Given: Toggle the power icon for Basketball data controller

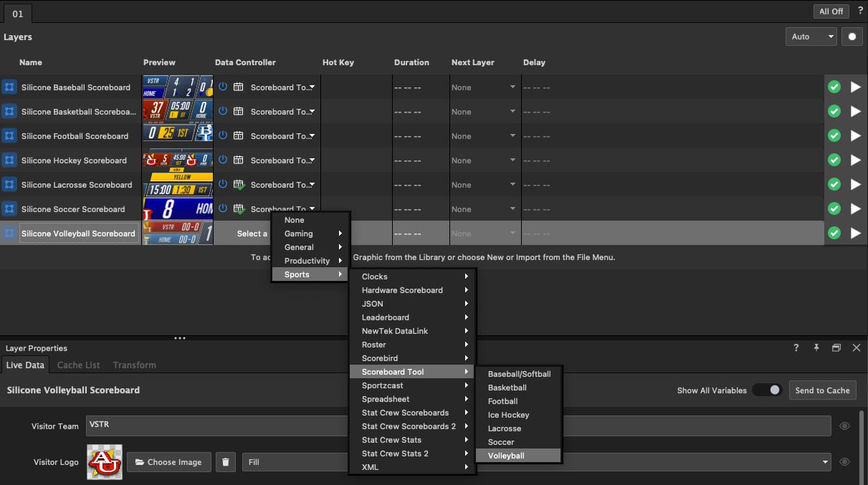Looking at the screenshot, I should point(223,111).
